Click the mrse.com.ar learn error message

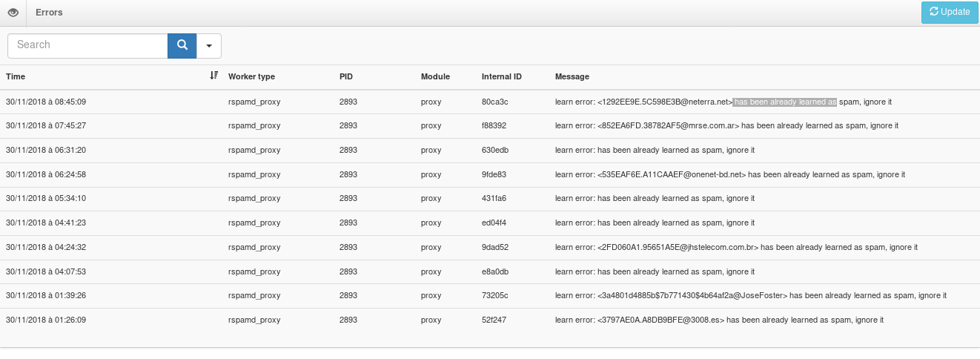point(727,126)
